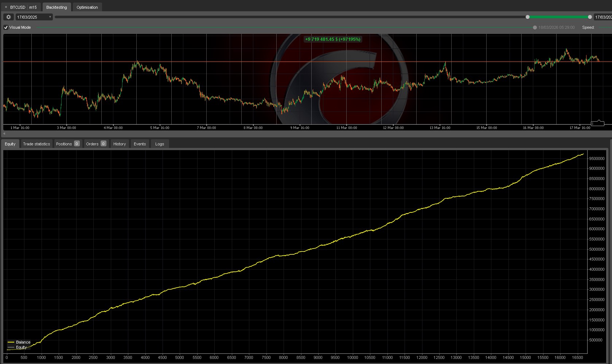Click the Positions count badge
Screen dimensions: 612x364
pyautogui.click(x=77, y=144)
